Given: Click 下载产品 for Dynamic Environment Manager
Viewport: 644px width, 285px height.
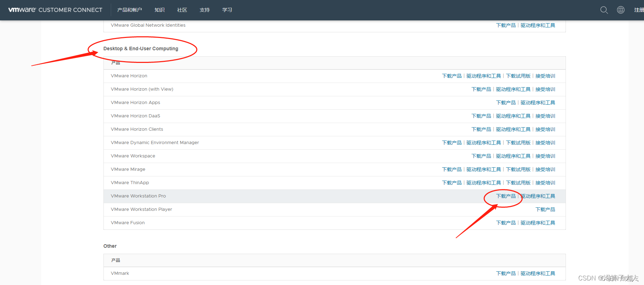Looking at the screenshot, I should [452, 143].
